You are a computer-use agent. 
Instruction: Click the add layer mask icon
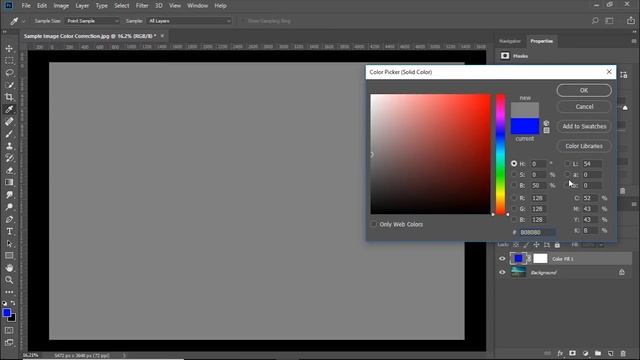point(573,353)
